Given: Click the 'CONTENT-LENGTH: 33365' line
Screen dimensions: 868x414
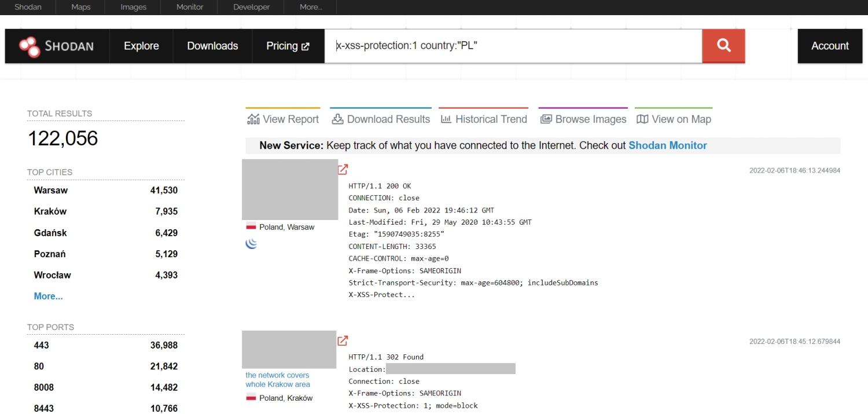Looking at the screenshot, I should [392, 246].
